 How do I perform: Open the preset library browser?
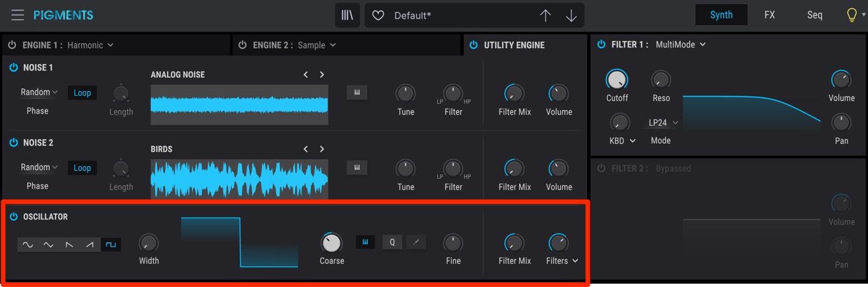(347, 15)
